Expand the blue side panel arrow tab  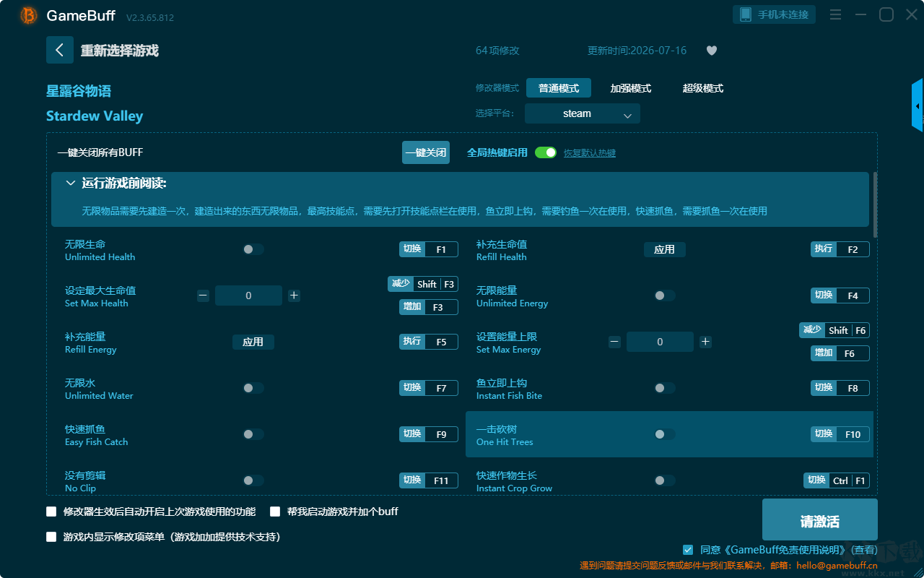pos(918,105)
